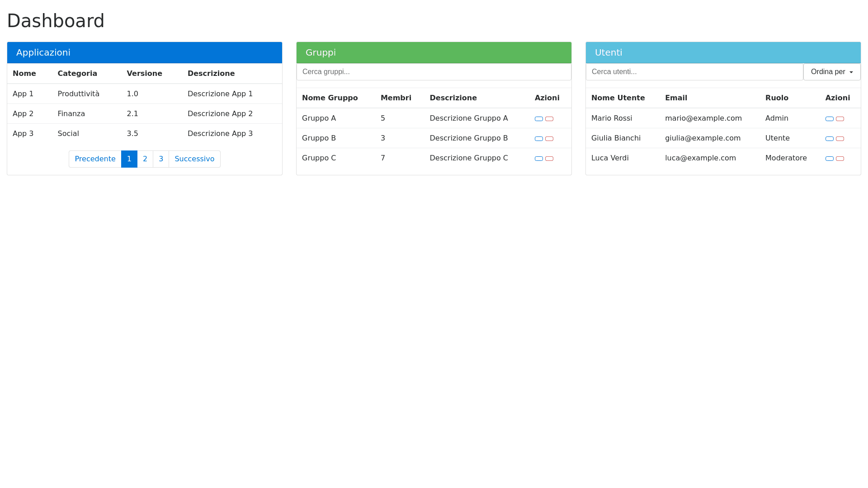This screenshot has height=488, width=868.
Task: Click the blue edit button for Giulia Bianchi
Action: click(830, 139)
